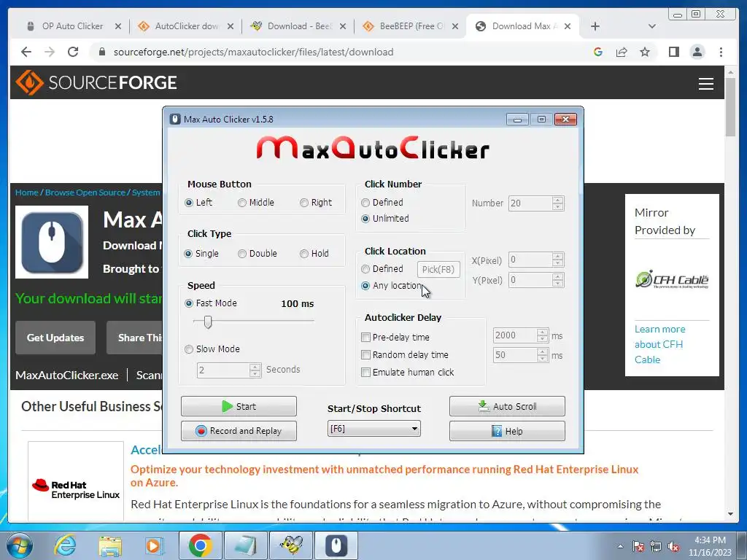Click the Max Auto Clicker mouse thumbnail

[52, 242]
